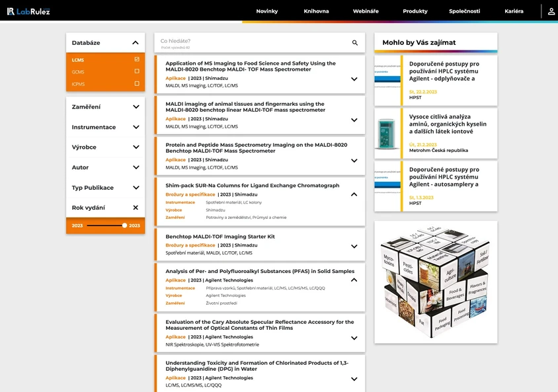Image resolution: width=558 pixels, height=392 pixels.
Task: Click the food analysis cube banner
Action: [436, 282]
